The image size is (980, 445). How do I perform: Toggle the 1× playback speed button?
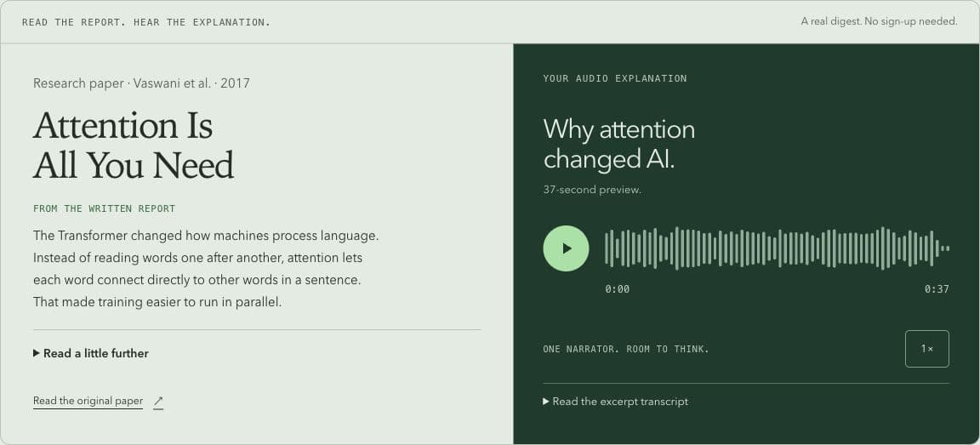pyautogui.click(x=927, y=349)
